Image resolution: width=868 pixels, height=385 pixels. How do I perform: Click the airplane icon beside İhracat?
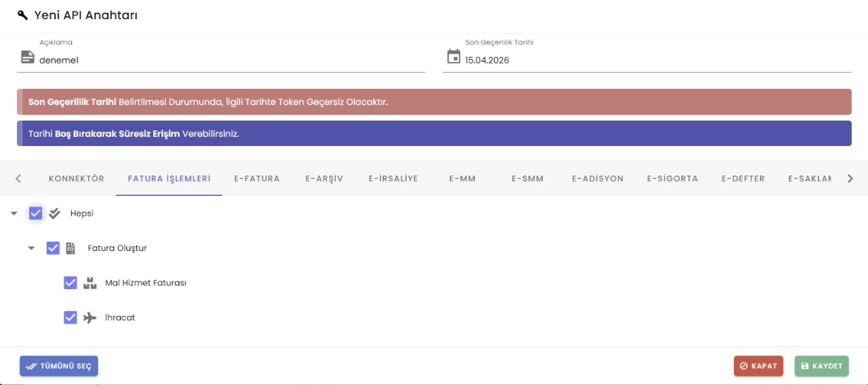click(x=90, y=318)
